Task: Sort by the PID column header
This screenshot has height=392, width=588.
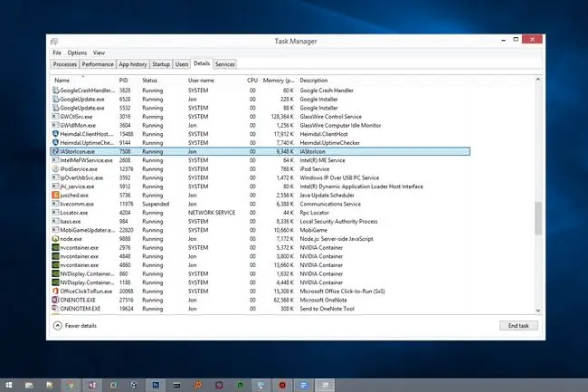Action: (x=123, y=81)
